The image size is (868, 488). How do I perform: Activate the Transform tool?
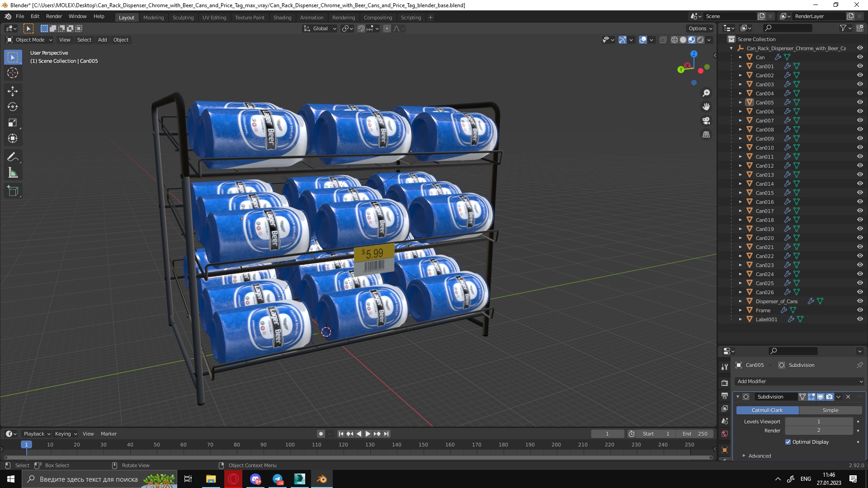click(x=13, y=139)
